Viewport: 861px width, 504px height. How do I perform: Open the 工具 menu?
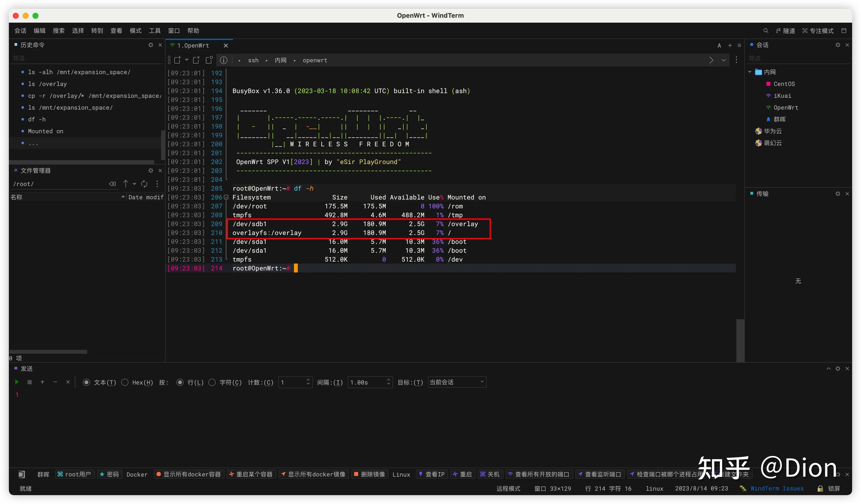tap(154, 31)
